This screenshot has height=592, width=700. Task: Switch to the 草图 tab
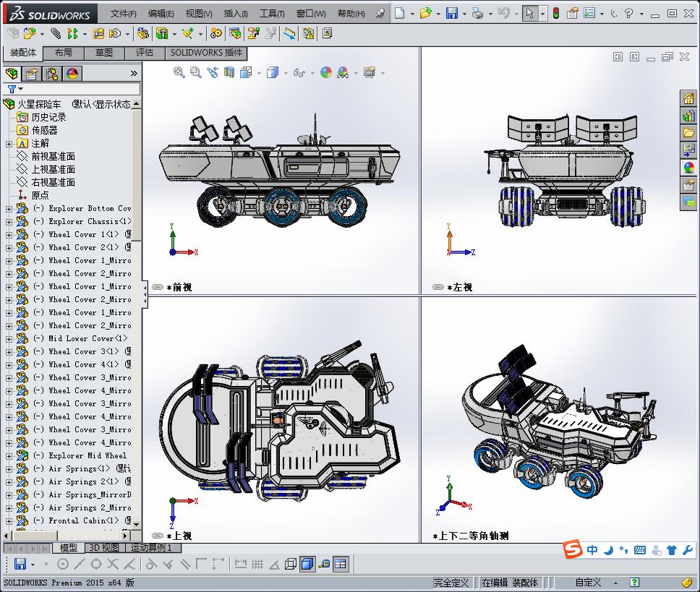coord(104,53)
